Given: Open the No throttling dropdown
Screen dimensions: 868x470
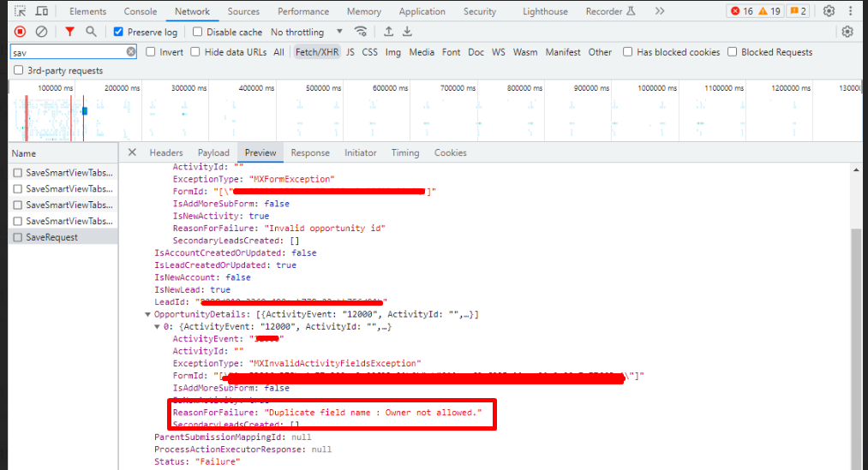Looking at the screenshot, I should point(306,32).
